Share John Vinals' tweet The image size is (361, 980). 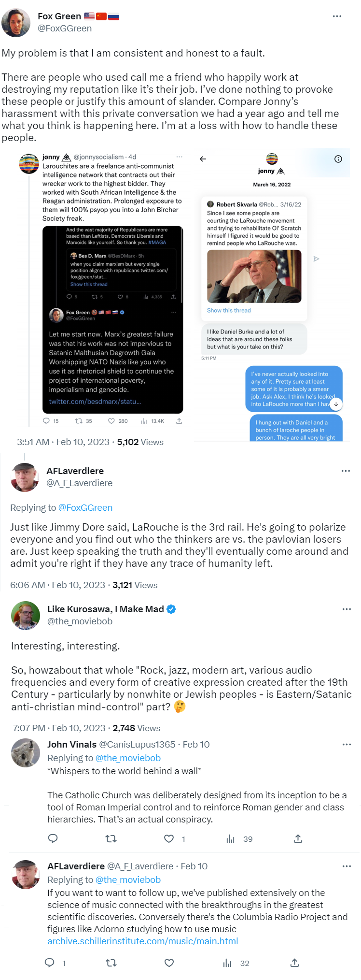tap(298, 838)
